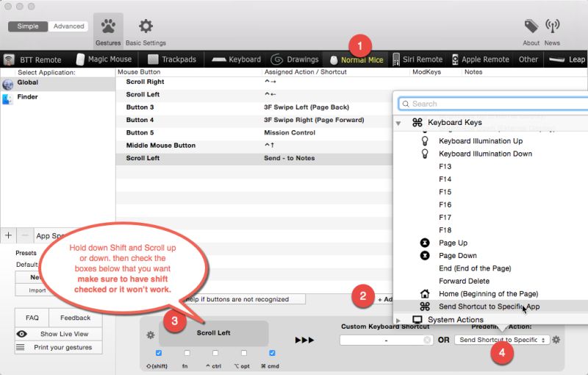The image size is (588, 375).
Task: Select the Drawings tab
Action: (x=295, y=60)
